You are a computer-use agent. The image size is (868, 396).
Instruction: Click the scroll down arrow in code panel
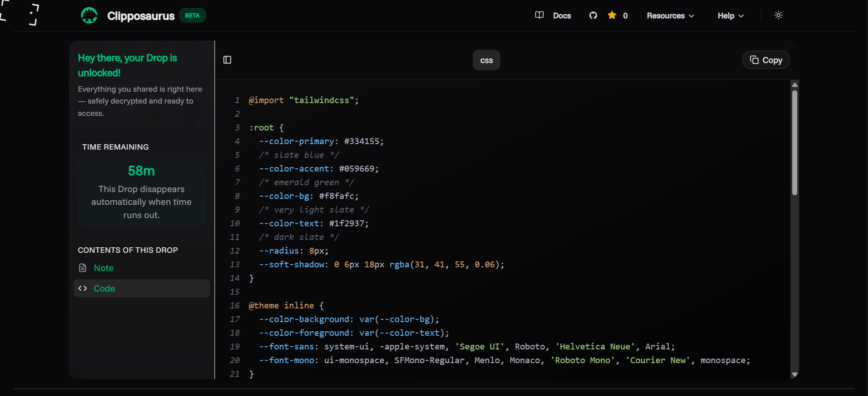pyautogui.click(x=795, y=375)
